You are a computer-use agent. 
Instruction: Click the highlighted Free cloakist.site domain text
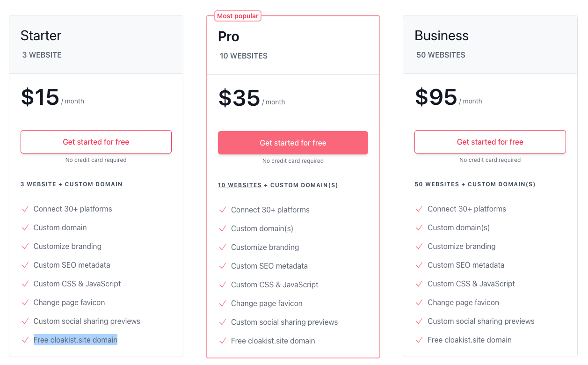(75, 340)
